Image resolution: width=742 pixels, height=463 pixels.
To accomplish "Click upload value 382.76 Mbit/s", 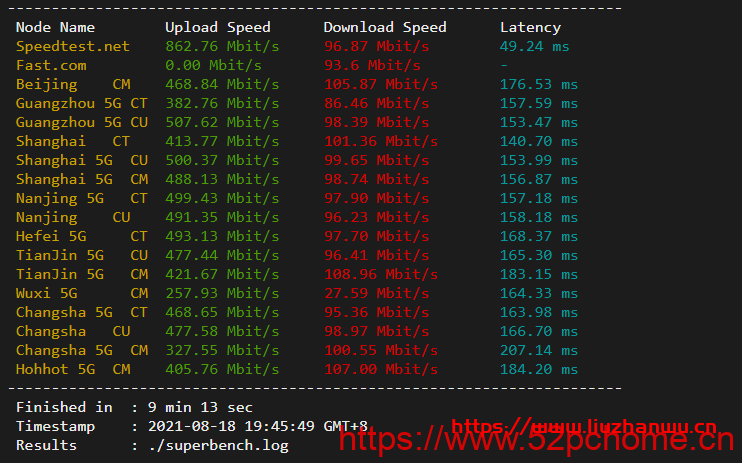I will pyautogui.click(x=222, y=103).
